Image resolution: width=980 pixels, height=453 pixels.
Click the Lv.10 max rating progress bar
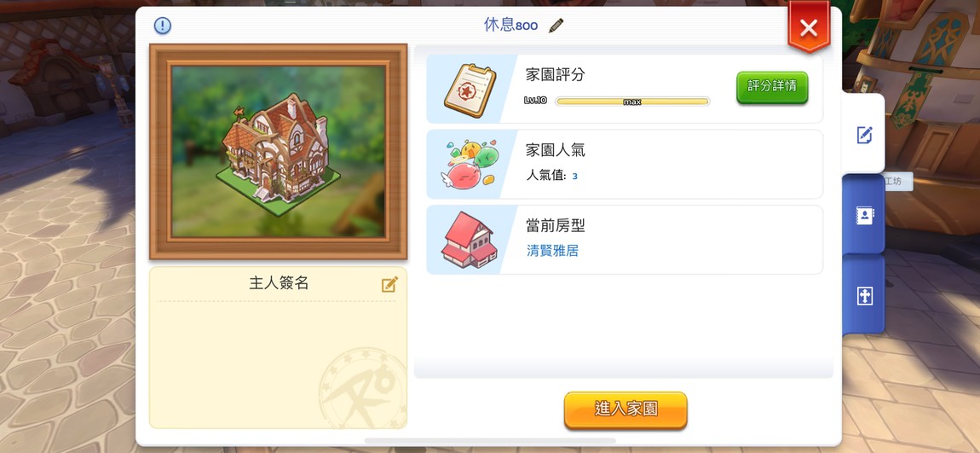631,102
